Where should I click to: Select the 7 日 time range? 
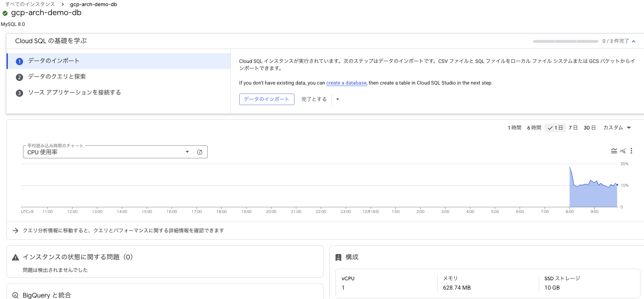[573, 128]
